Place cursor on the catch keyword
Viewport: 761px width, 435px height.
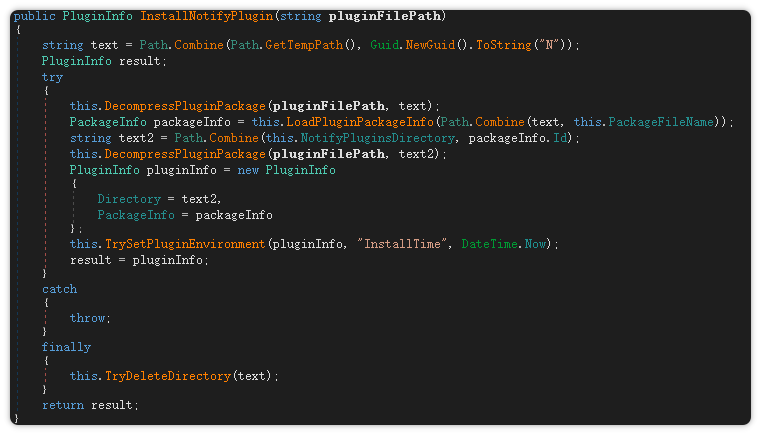coord(59,289)
